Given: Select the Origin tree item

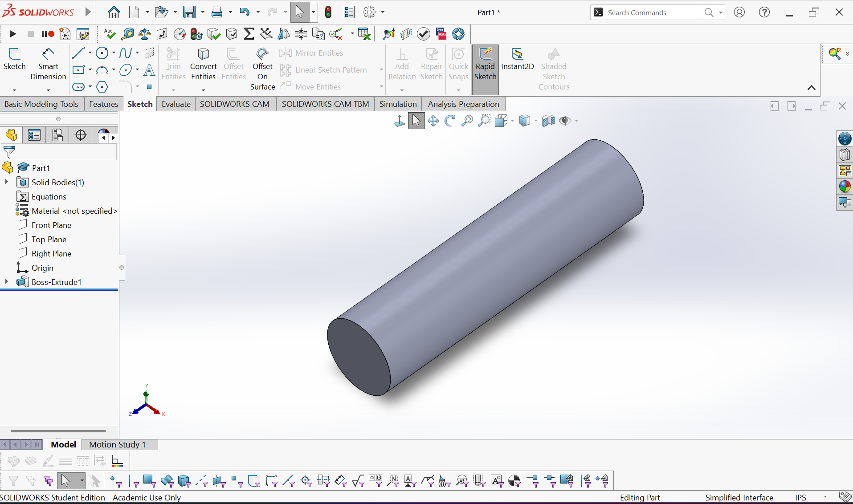Looking at the screenshot, I should [x=42, y=268].
